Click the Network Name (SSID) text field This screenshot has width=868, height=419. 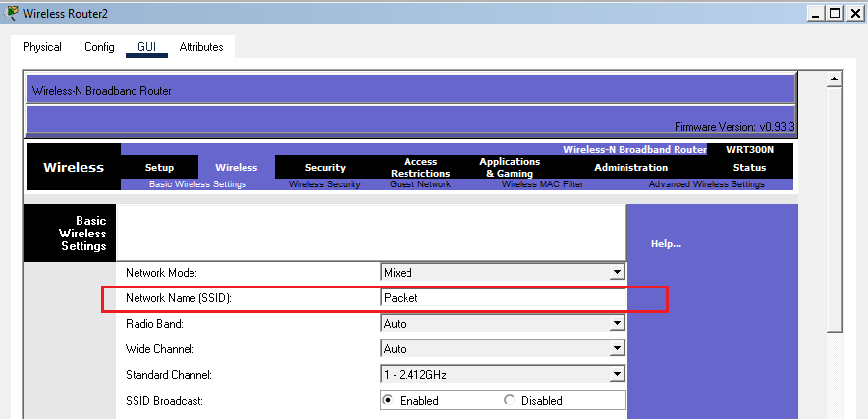(502, 298)
